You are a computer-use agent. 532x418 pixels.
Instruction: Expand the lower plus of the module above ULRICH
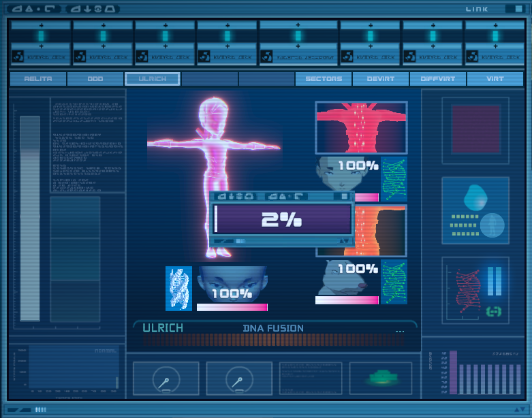click(166, 46)
